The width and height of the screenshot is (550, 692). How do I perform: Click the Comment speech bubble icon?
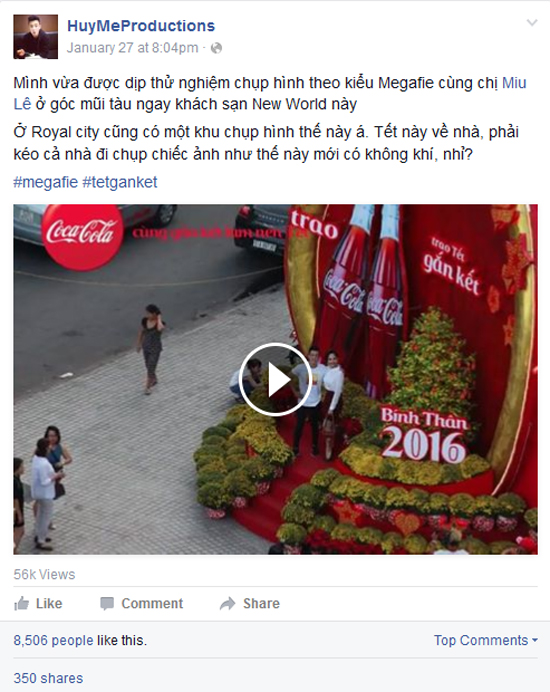coord(107,603)
